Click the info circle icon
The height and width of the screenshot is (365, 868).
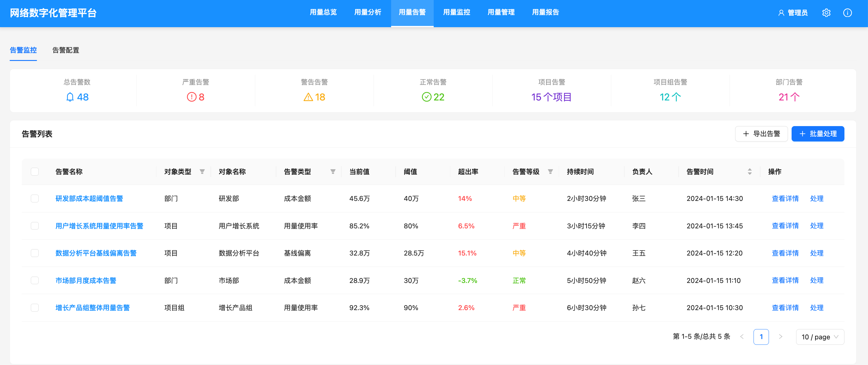pyautogui.click(x=847, y=13)
